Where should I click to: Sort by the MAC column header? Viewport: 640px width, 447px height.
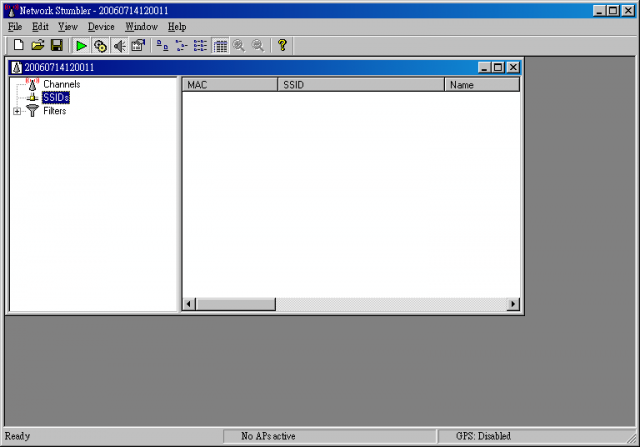pyautogui.click(x=230, y=85)
